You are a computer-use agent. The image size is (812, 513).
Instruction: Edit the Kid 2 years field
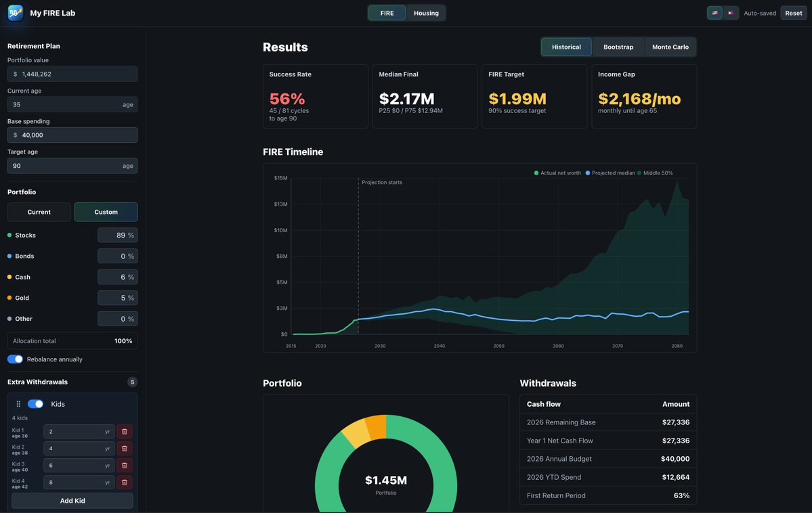[79, 448]
